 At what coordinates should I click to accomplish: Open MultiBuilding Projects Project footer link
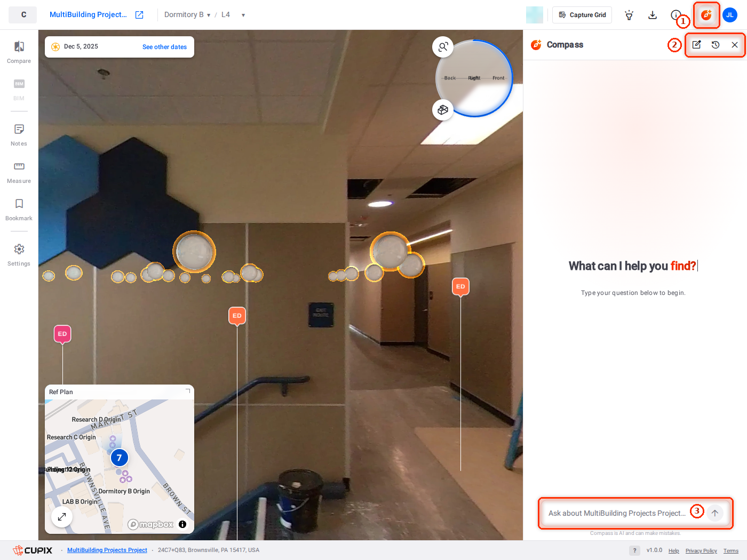(107, 550)
